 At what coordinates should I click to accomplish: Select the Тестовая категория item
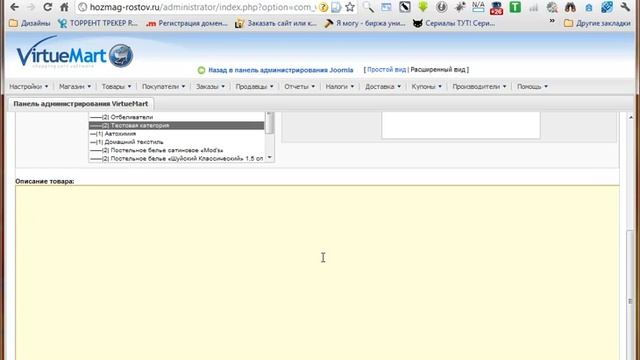click(x=176, y=125)
